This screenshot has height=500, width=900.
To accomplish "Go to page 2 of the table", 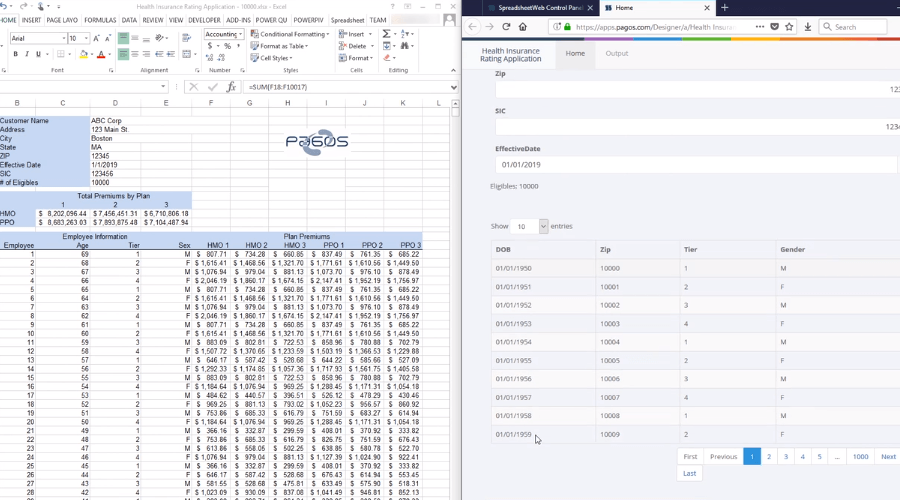I will [x=769, y=456].
